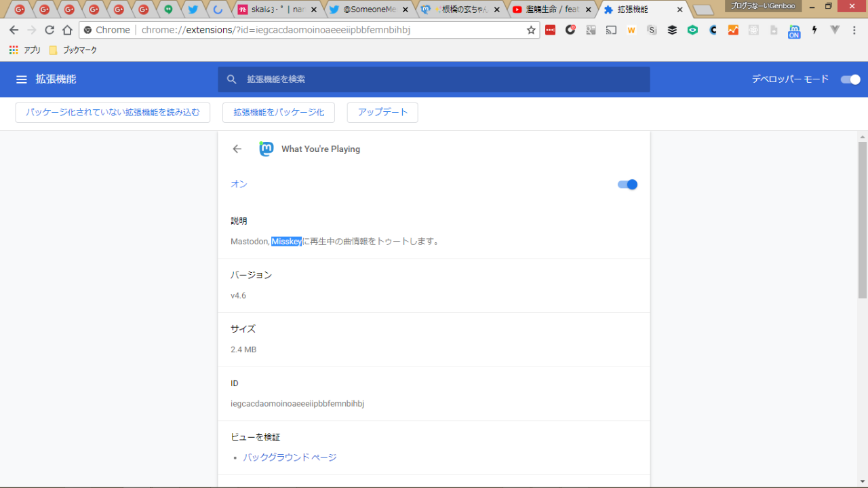Click パッケージ化されていない拡張機能を読み込む button
The height and width of the screenshot is (488, 868).
click(x=113, y=113)
